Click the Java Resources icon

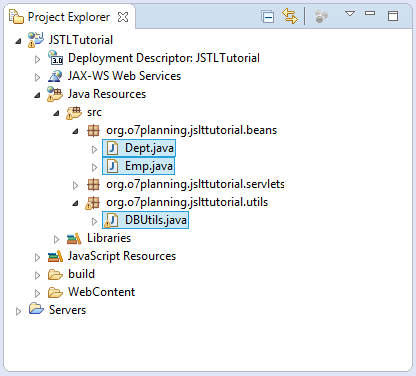(x=55, y=94)
